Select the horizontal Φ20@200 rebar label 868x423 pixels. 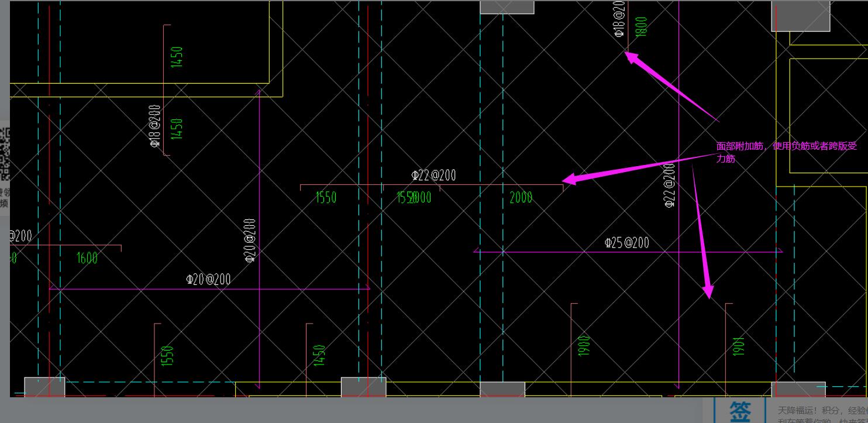(x=209, y=279)
